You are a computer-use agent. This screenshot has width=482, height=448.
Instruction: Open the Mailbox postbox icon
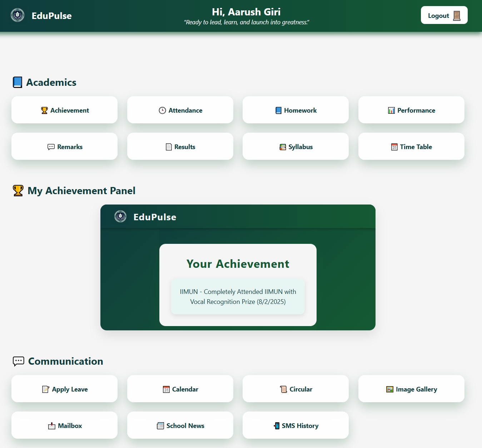tap(51, 425)
